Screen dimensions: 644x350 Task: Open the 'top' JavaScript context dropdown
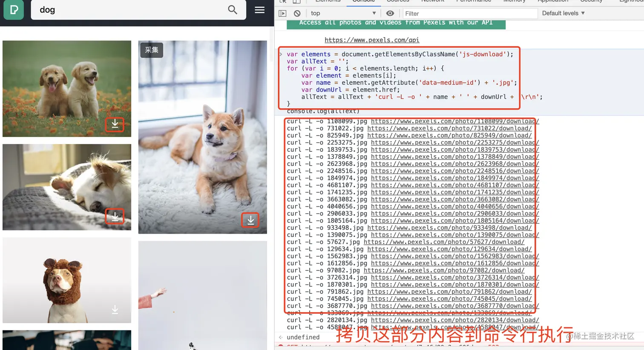[x=343, y=13]
